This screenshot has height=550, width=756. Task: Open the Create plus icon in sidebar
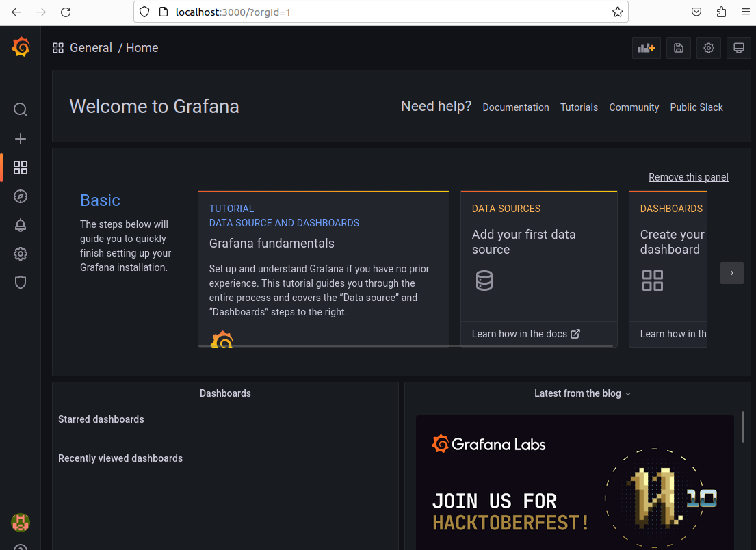tap(21, 140)
